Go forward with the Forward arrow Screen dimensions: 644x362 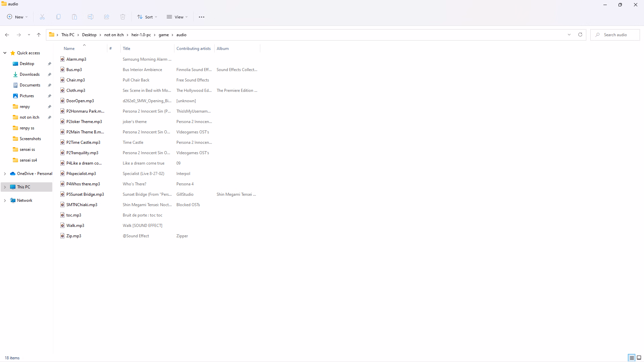19,35
